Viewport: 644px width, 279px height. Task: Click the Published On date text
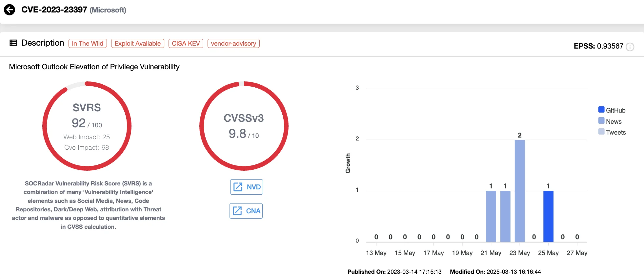point(394,272)
